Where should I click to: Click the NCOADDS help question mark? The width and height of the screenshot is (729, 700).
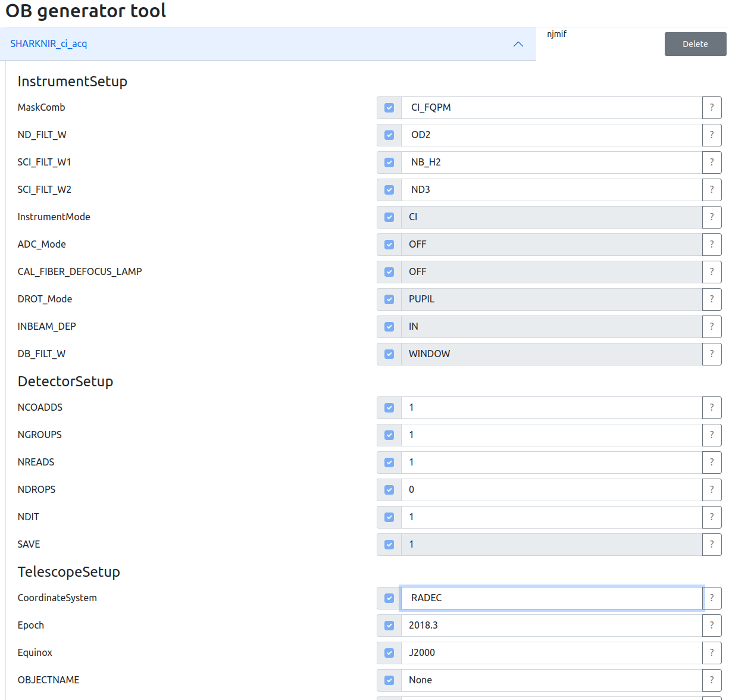(x=712, y=408)
